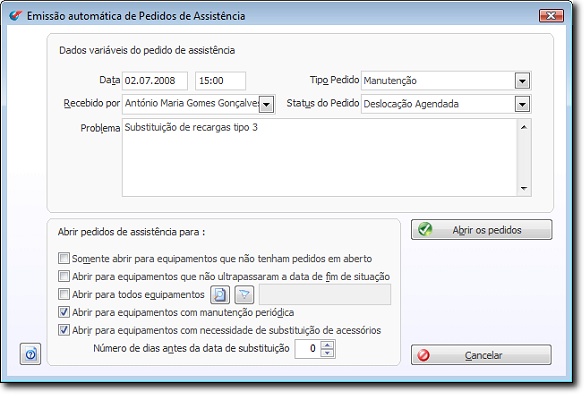Open the Status do Pedido dropdown
The width and height of the screenshot is (584, 400).
click(x=522, y=104)
